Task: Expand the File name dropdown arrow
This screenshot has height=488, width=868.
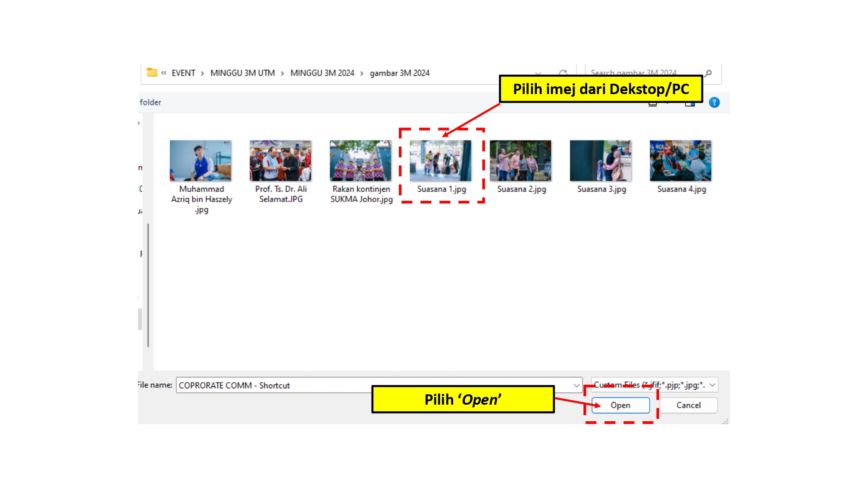Action: coord(576,385)
